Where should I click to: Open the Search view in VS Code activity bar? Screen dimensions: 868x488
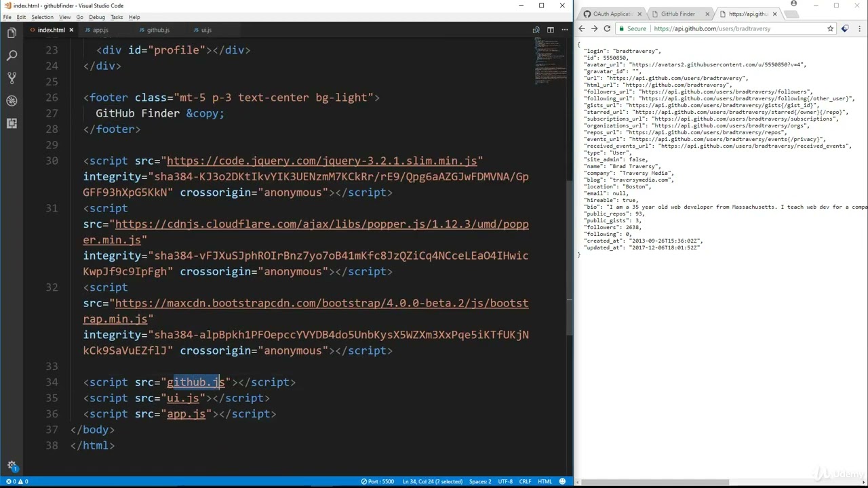pyautogui.click(x=12, y=56)
